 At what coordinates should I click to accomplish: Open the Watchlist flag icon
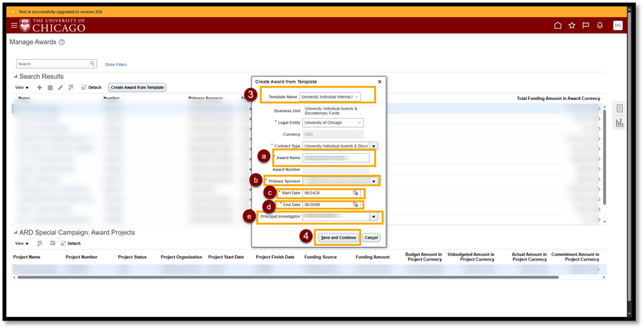coord(586,26)
